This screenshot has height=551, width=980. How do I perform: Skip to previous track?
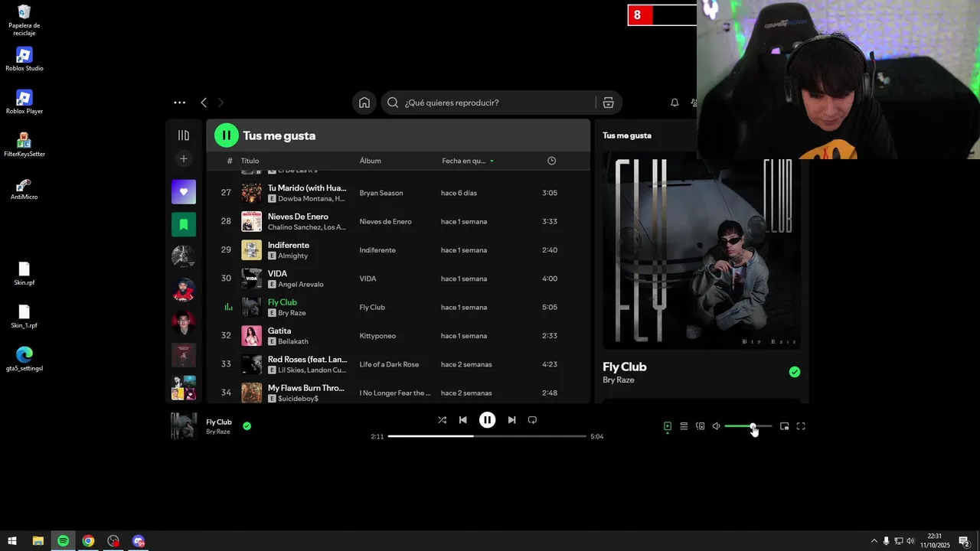tap(462, 420)
